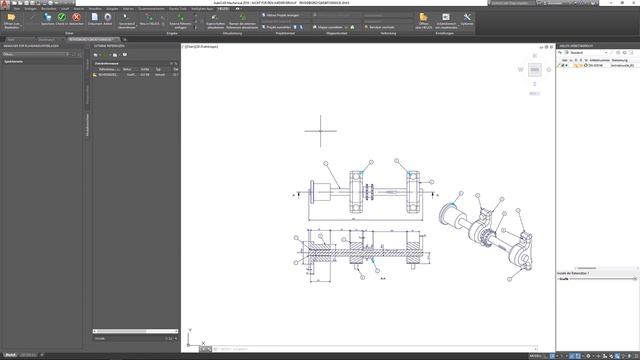640x360 pixels.
Task: Click Mappe auswählen
Action: [x=328, y=27]
